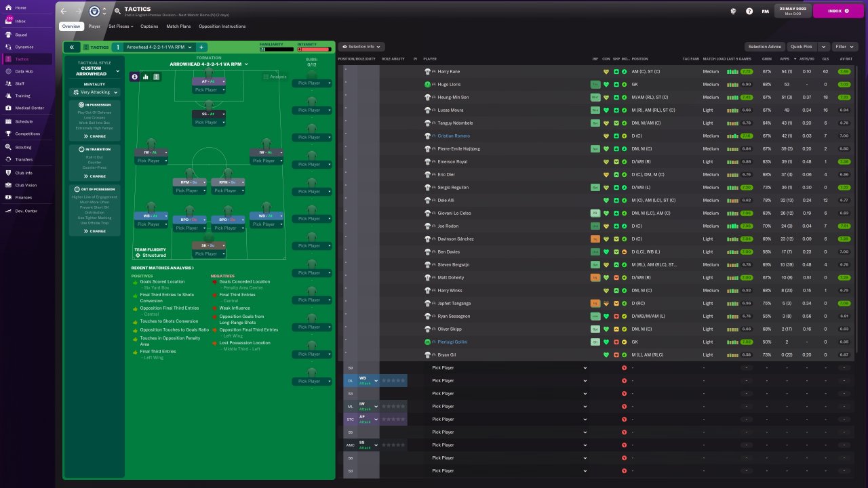
Task: Open the Dev. Center section
Action: [x=26, y=211]
